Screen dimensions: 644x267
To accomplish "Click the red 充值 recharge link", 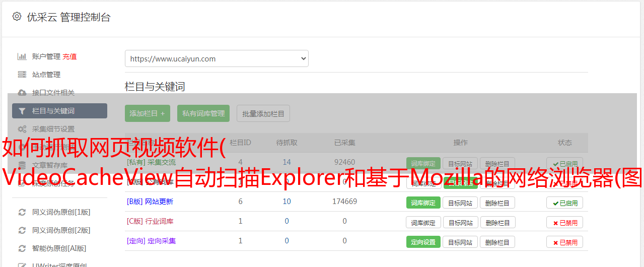I will [70, 56].
